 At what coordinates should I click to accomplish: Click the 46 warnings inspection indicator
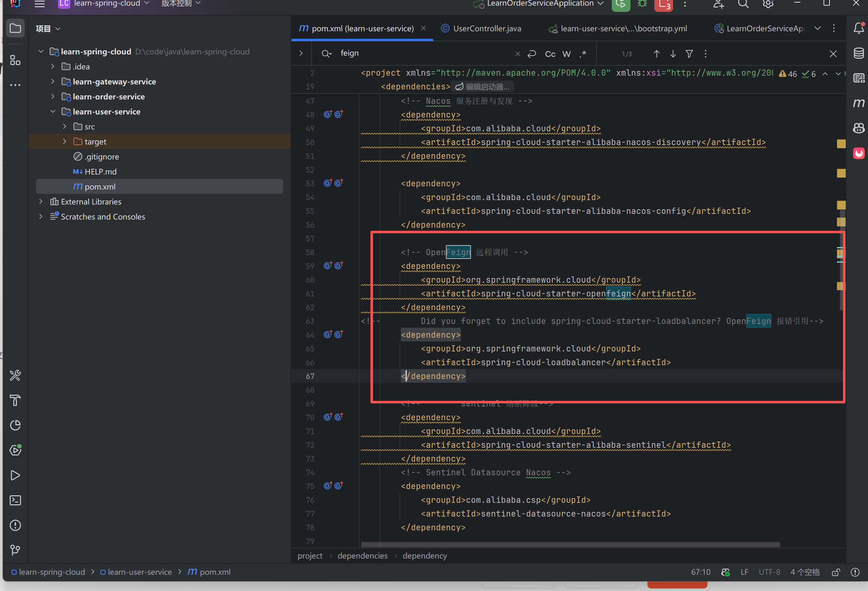pyautogui.click(x=788, y=74)
